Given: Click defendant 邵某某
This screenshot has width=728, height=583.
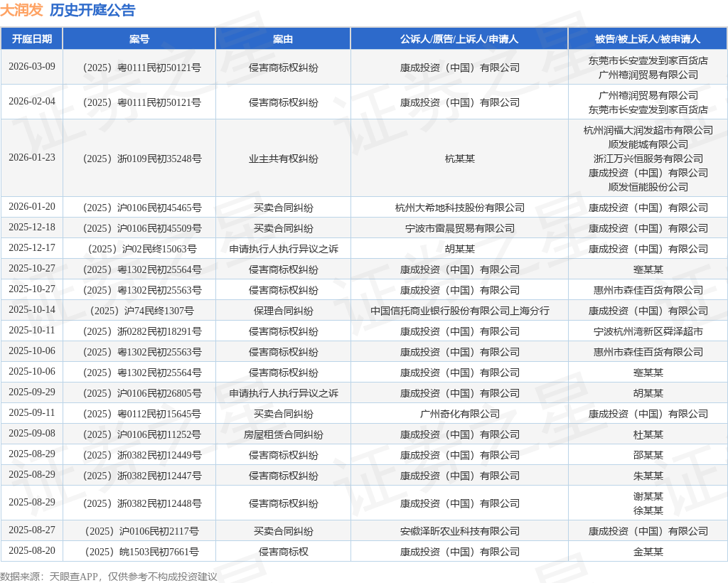Looking at the screenshot, I should 648,455.
